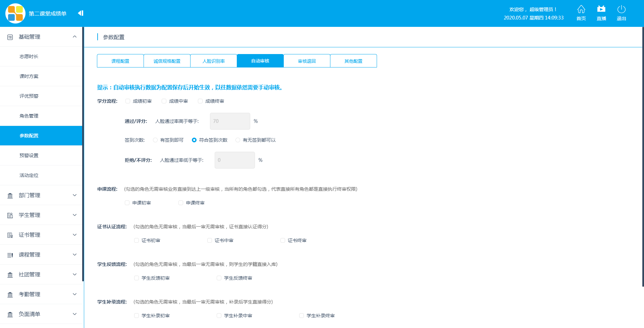Select 符合签到次数 radio option
The image size is (644, 328).
[x=194, y=140]
